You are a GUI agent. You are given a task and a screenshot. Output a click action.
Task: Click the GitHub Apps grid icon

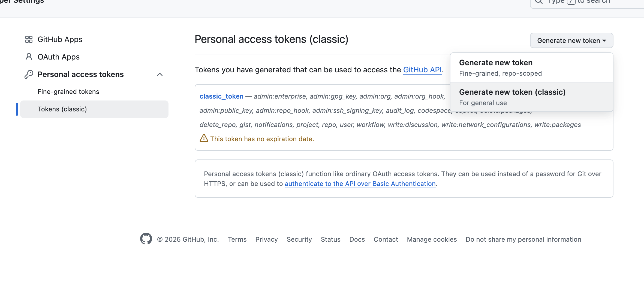(x=29, y=39)
